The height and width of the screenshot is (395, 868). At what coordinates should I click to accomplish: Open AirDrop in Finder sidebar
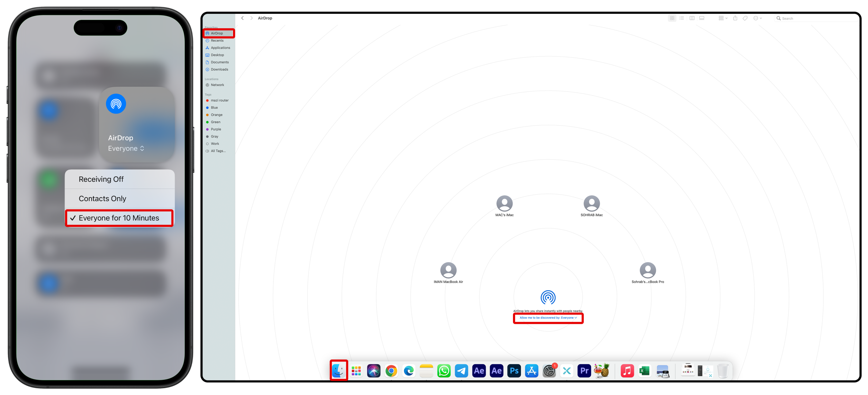coord(217,33)
